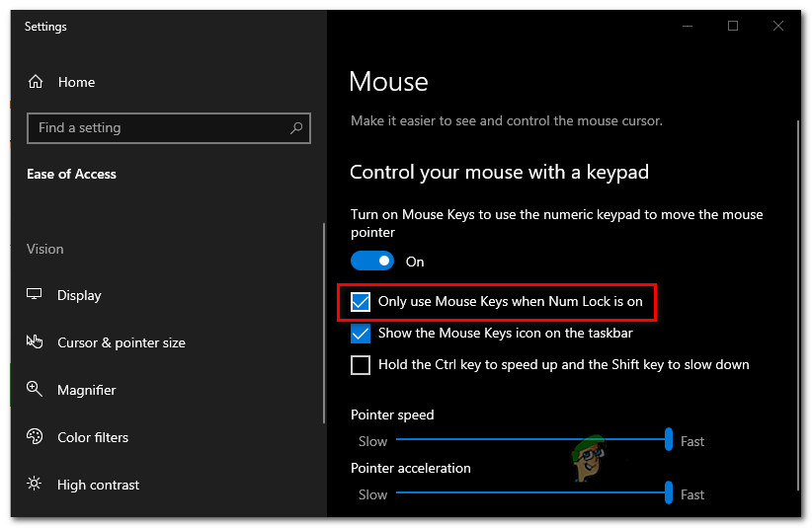Click the Home icon in sidebar
This screenshot has width=812, height=528.
click(36, 82)
